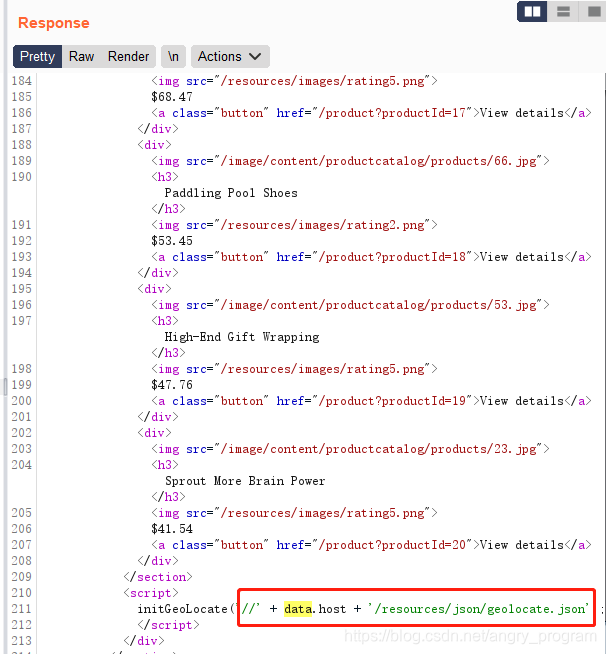
Task: Click the opening div tag line 202
Action: [154, 433]
